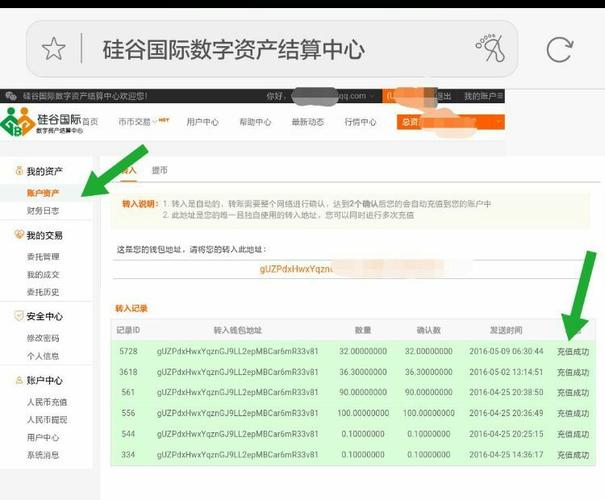
Task: Click the person icon beside 账户中心
Action: tap(19, 380)
